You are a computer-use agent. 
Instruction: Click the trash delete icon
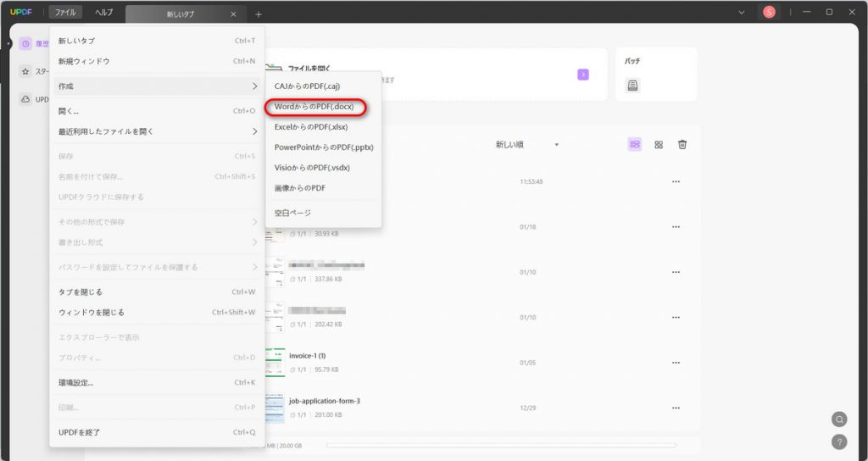(x=682, y=144)
